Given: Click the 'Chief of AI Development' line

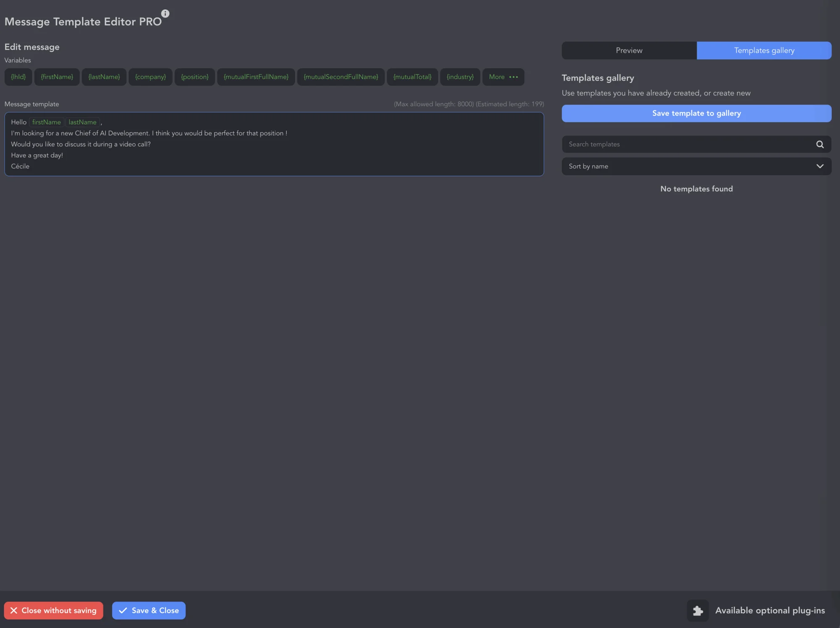Looking at the screenshot, I should click(149, 133).
